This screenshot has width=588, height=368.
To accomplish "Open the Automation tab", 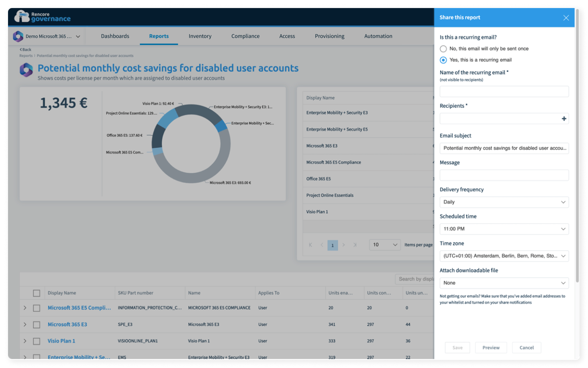I will 378,36.
